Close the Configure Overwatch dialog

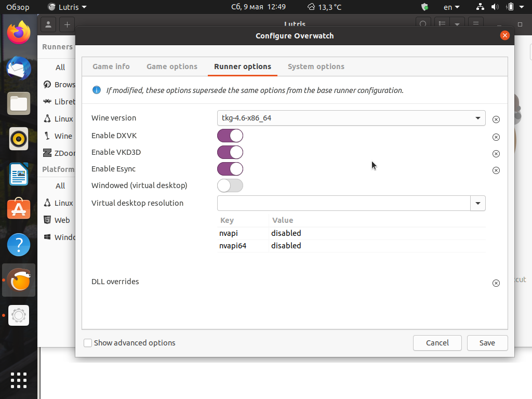tap(505, 35)
